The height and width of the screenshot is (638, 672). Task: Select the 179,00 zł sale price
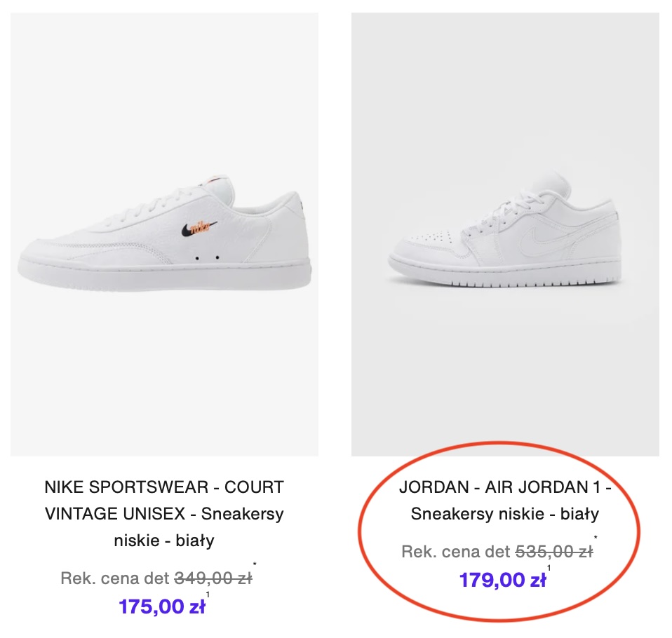coord(502,581)
